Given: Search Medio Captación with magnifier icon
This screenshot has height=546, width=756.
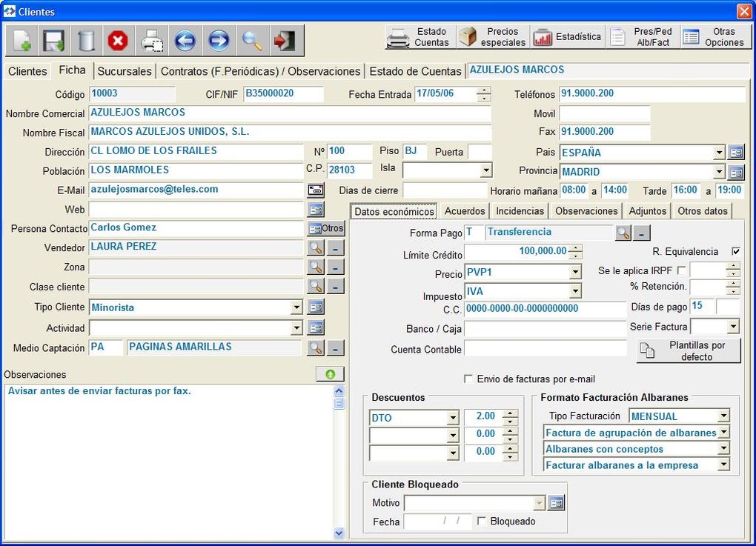Looking at the screenshot, I should point(316,347).
